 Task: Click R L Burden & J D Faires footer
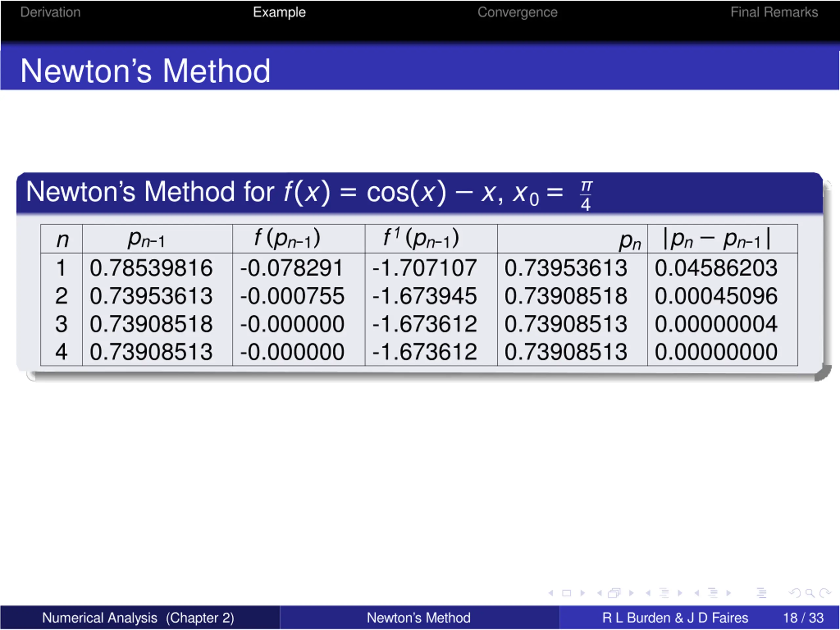[x=675, y=618]
